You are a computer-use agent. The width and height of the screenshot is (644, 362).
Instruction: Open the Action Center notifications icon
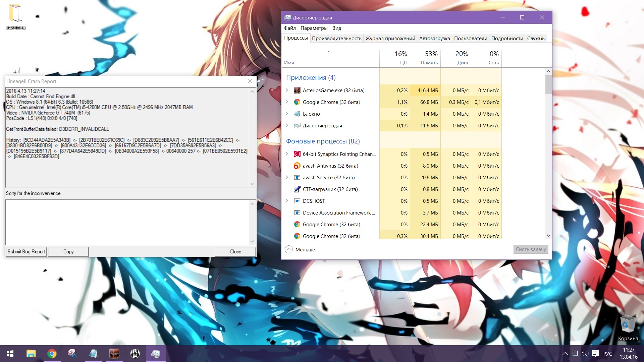coord(595,354)
